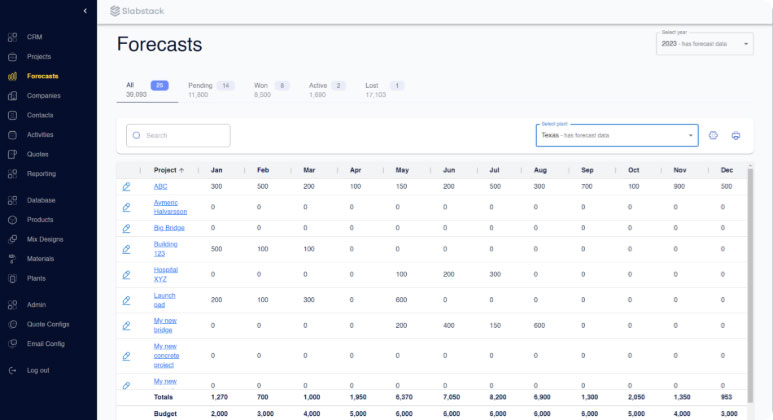Viewport: 773px width, 420px height.
Task: Go to Companies in the sidebar
Action: pos(44,96)
